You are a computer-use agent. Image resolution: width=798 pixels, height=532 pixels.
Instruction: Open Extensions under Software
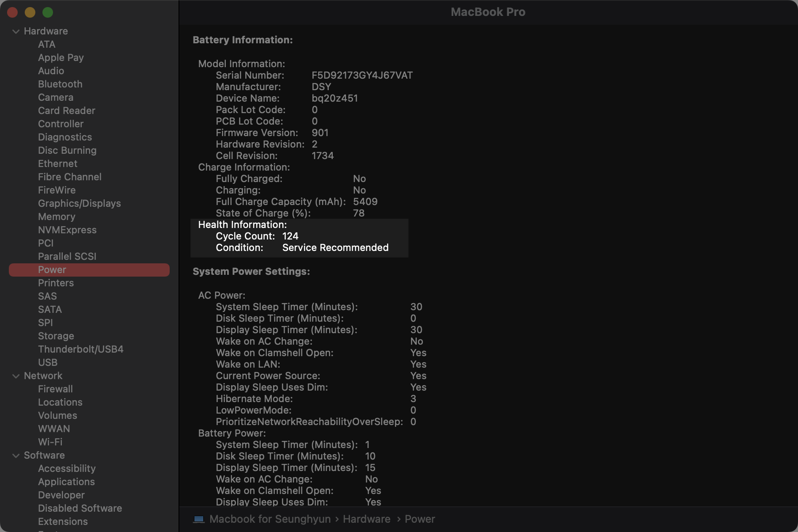(x=63, y=521)
